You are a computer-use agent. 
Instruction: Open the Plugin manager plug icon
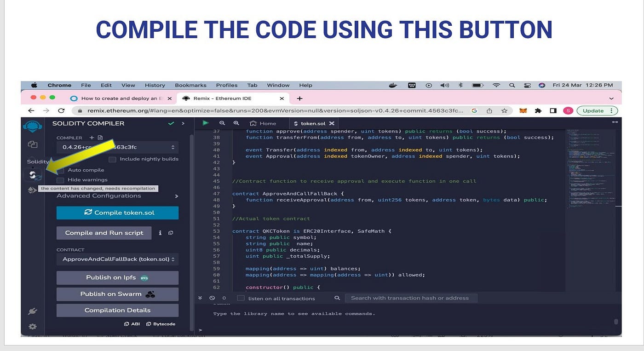click(x=32, y=311)
